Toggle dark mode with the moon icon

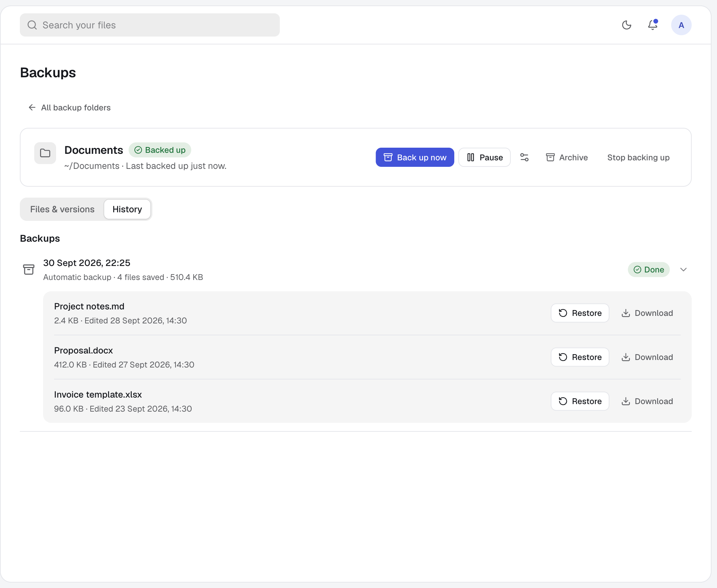(626, 25)
